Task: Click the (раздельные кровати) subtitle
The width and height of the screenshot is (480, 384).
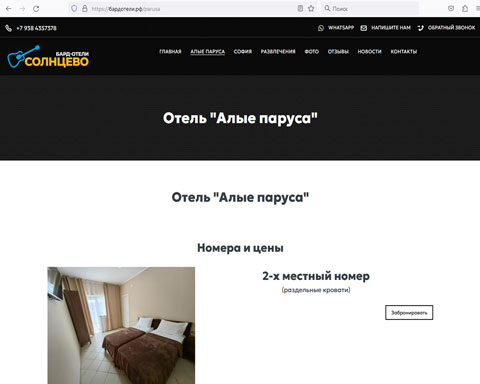Action: click(x=316, y=290)
